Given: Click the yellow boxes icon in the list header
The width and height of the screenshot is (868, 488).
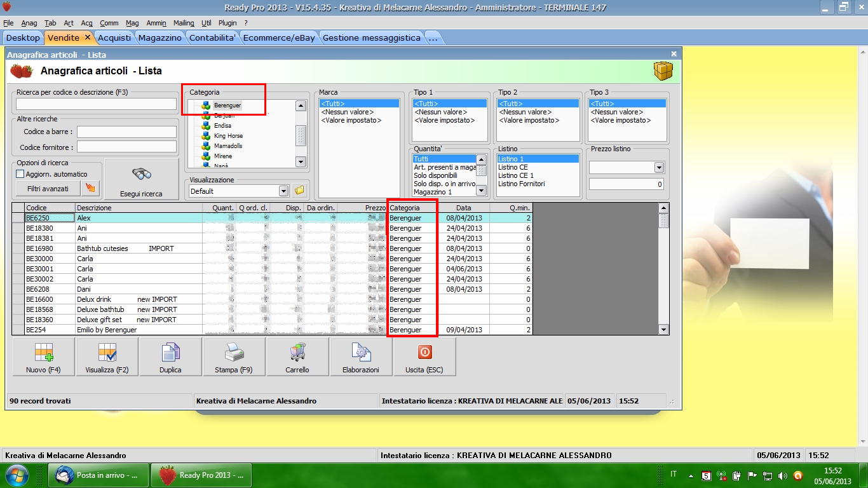Looking at the screenshot, I should tap(663, 71).
